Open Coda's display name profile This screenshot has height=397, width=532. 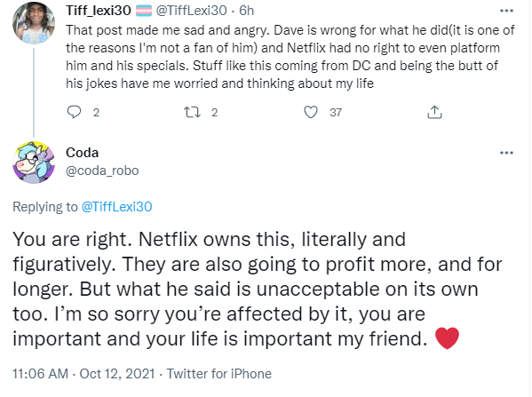click(x=82, y=153)
